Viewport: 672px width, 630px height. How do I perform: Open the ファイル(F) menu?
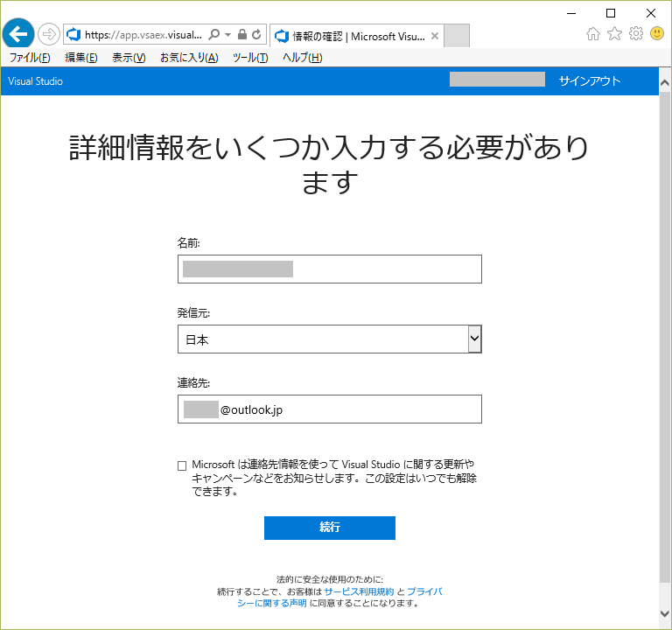(29, 58)
